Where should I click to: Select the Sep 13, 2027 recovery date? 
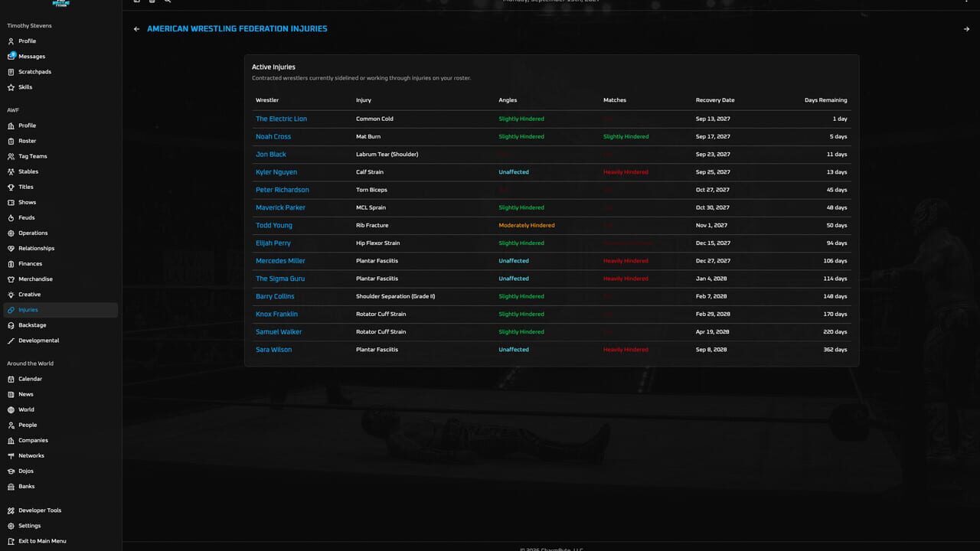713,119
